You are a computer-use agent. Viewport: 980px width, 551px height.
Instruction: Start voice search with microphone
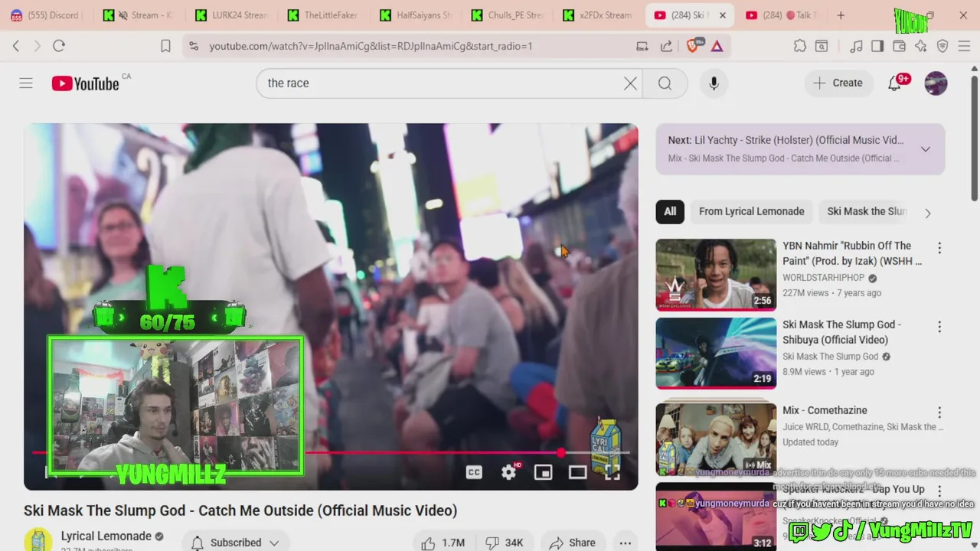pos(714,83)
